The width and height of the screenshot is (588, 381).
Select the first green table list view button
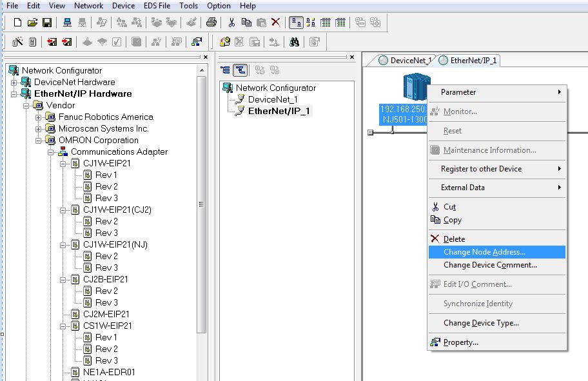pyautogui.click(x=326, y=23)
